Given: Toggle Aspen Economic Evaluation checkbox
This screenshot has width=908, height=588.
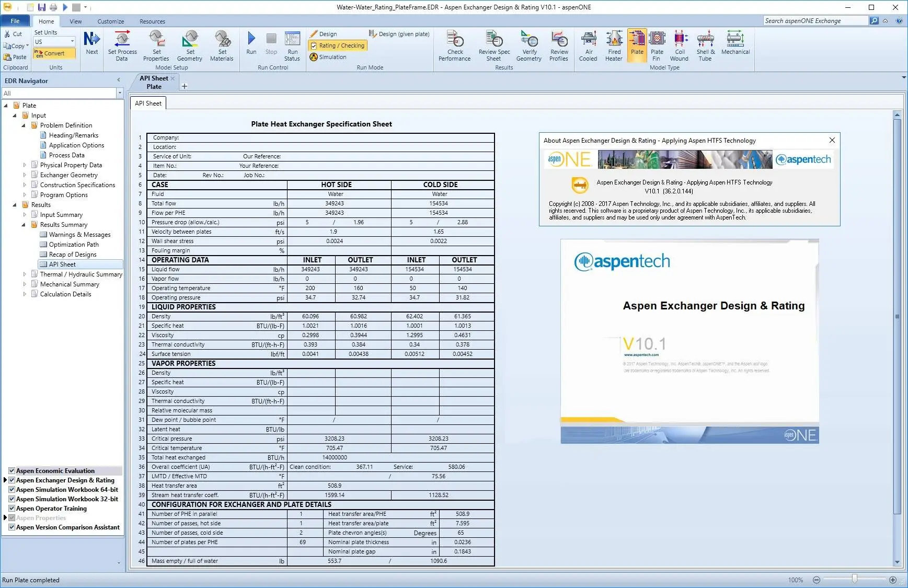Looking at the screenshot, I should (12, 470).
